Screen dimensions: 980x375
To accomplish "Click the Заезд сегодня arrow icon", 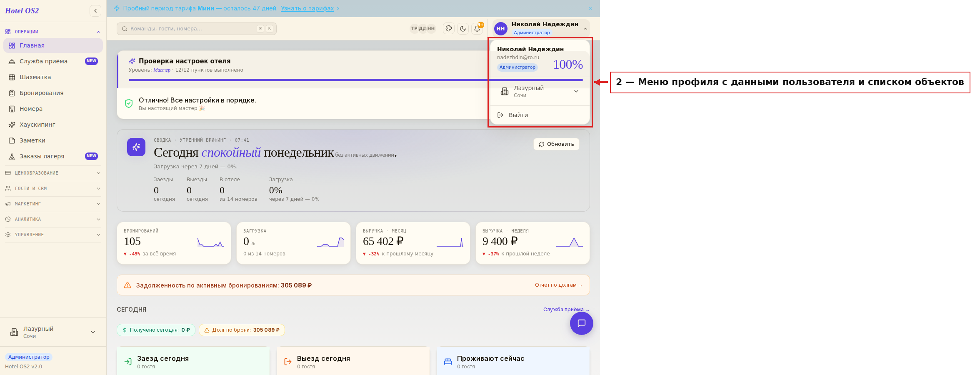I will click(x=128, y=362).
